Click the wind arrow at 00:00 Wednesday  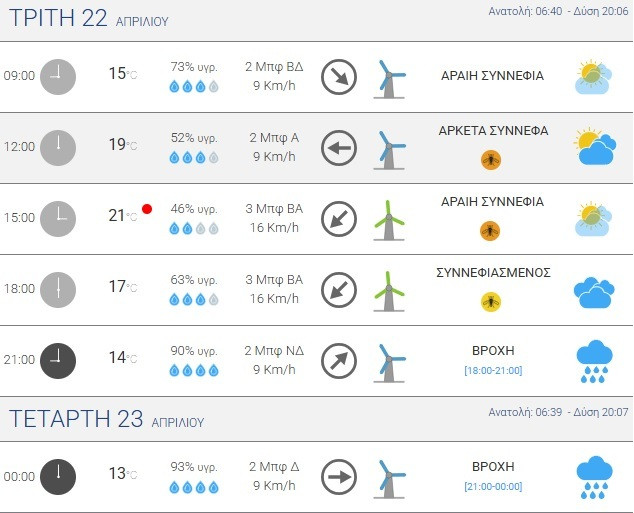click(339, 476)
